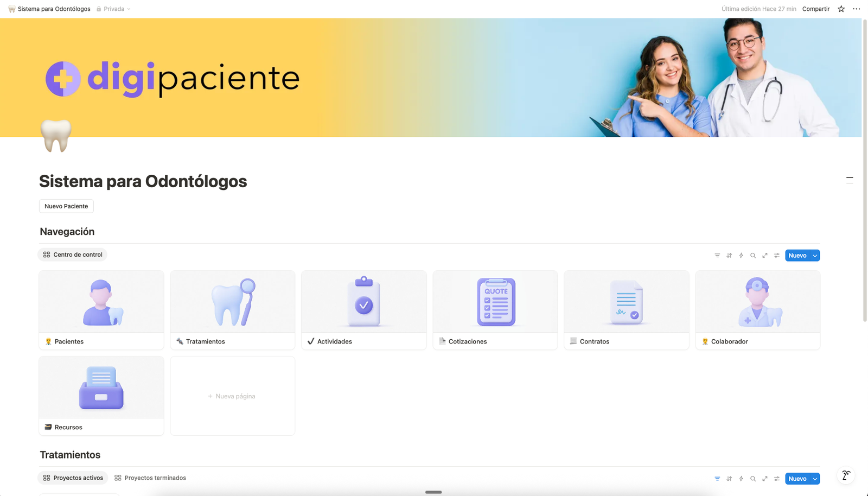
Task: Expand dropdown arrow beside Navegación Nuevo button
Action: 815,256
